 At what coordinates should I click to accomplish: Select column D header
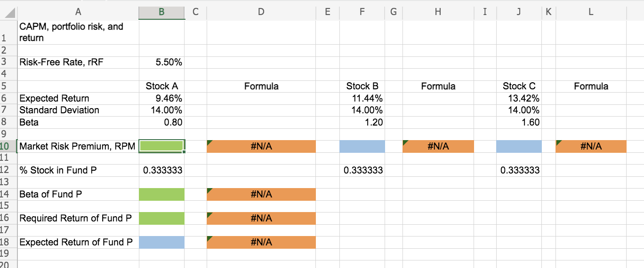pos(261,12)
